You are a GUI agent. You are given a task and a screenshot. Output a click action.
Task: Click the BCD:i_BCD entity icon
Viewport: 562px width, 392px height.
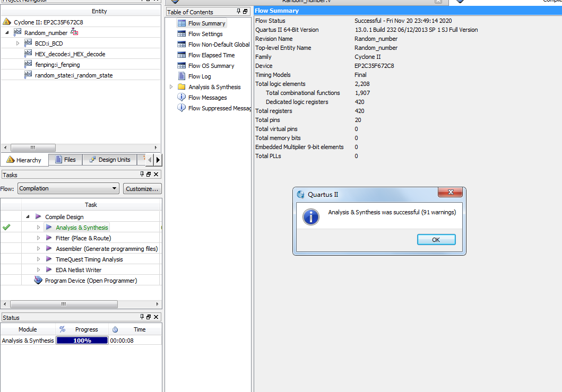point(28,43)
